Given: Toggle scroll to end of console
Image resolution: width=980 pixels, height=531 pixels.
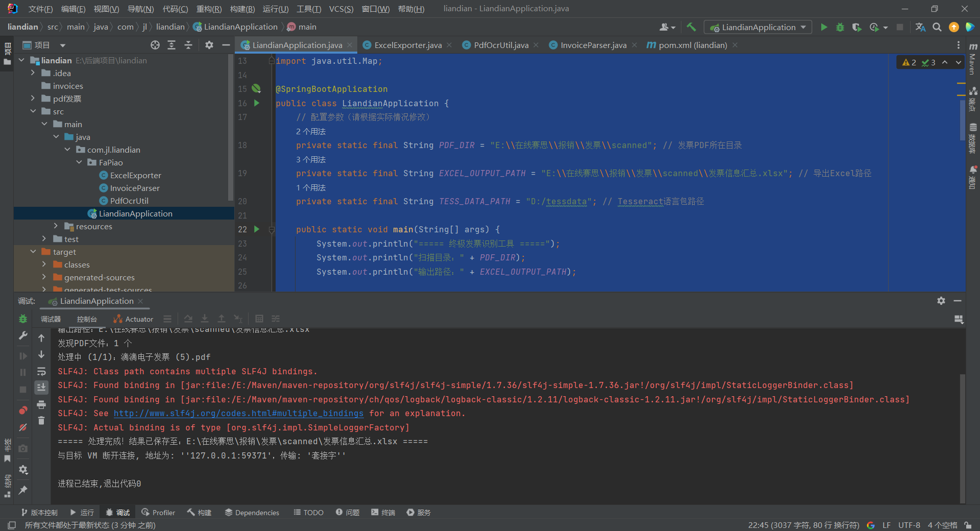Looking at the screenshot, I should pos(41,388).
